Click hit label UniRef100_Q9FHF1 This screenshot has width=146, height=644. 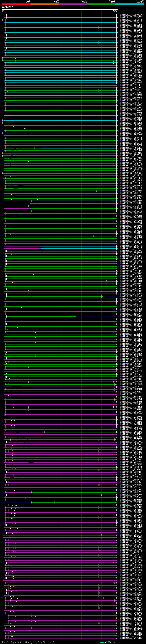coord(131,178)
